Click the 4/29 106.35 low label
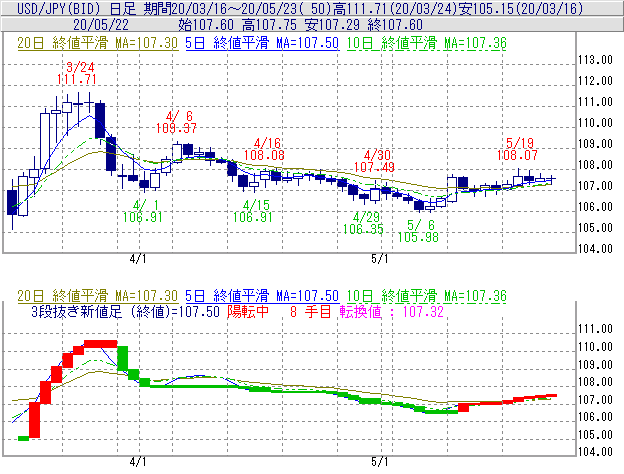This screenshot has height=474, width=624. [363, 223]
